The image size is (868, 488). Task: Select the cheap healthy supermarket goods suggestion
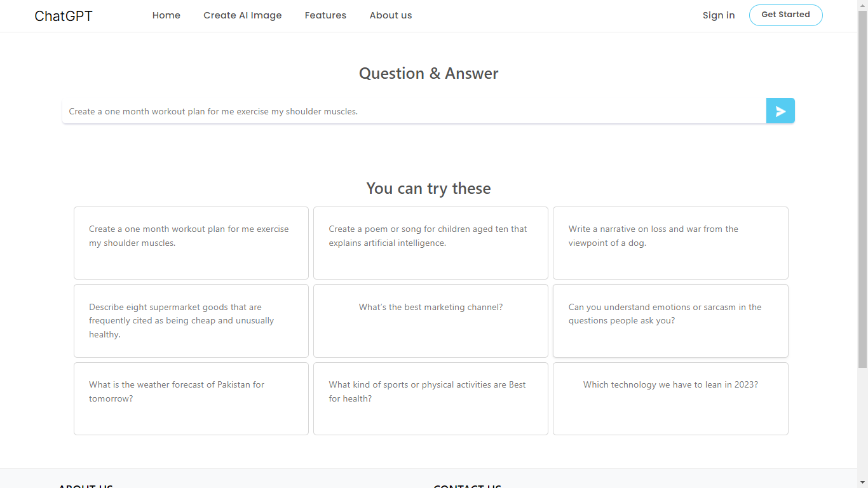pos(191,320)
